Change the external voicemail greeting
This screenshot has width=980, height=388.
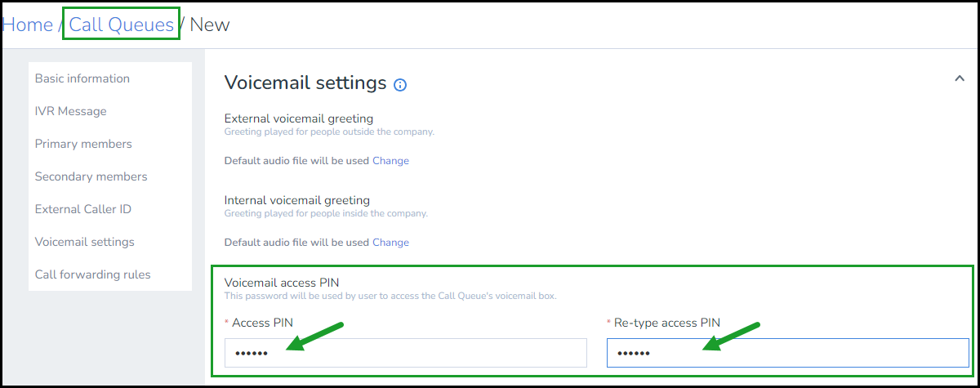tap(390, 161)
